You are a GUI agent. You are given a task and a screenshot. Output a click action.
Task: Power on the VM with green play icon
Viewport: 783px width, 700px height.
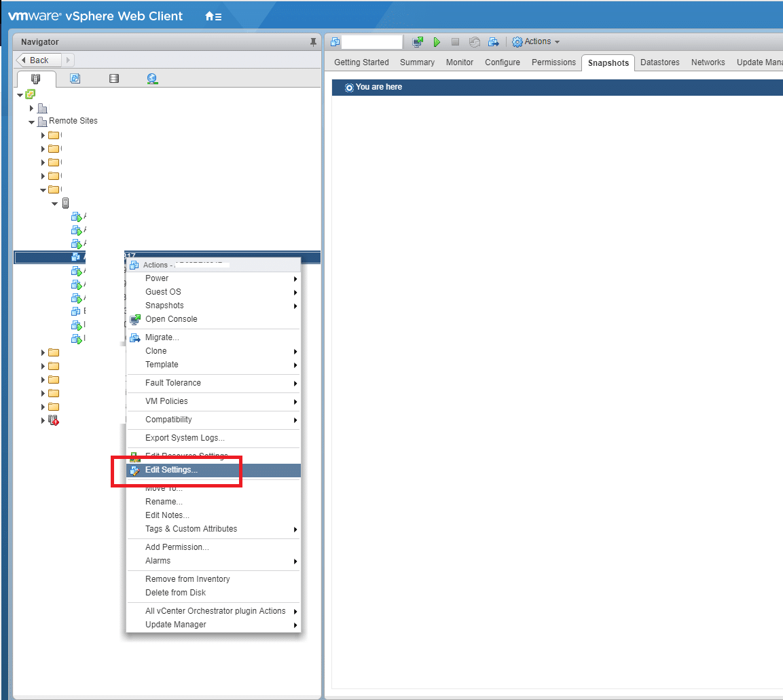click(437, 42)
